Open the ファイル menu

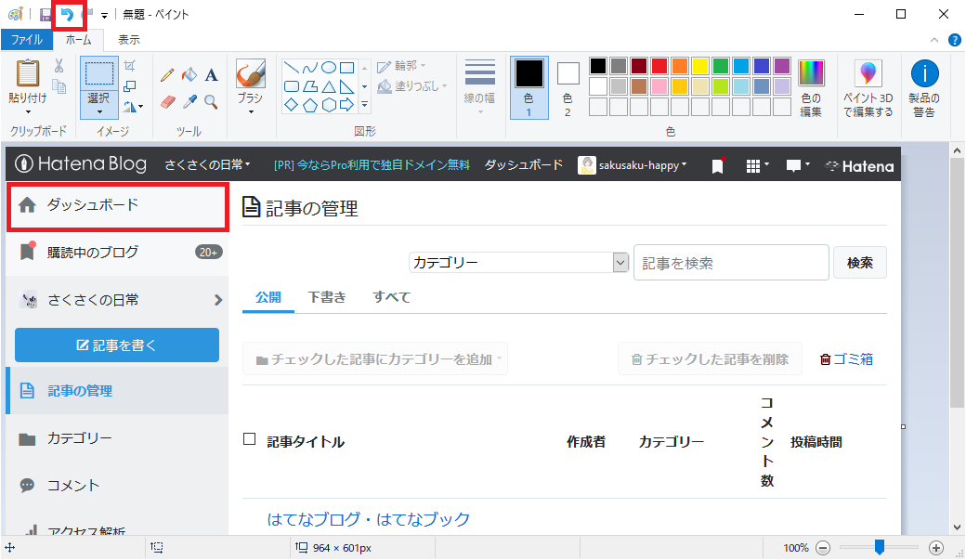[27, 40]
